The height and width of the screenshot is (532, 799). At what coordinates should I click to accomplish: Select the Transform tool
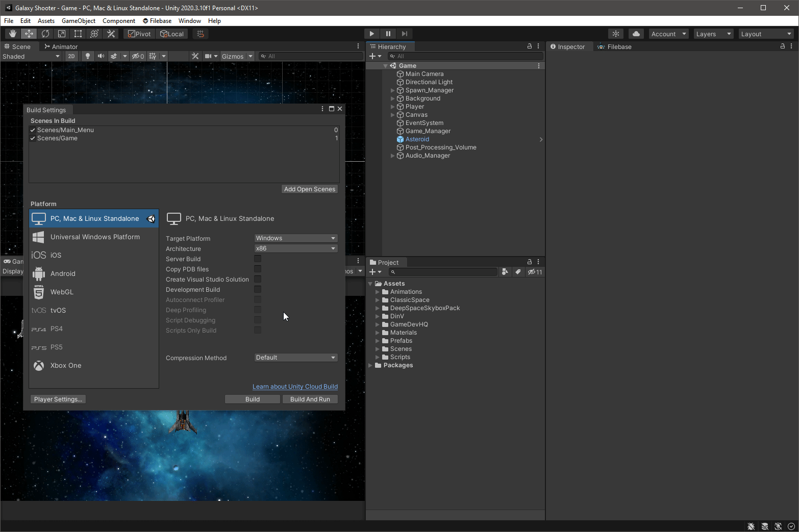(x=94, y=34)
